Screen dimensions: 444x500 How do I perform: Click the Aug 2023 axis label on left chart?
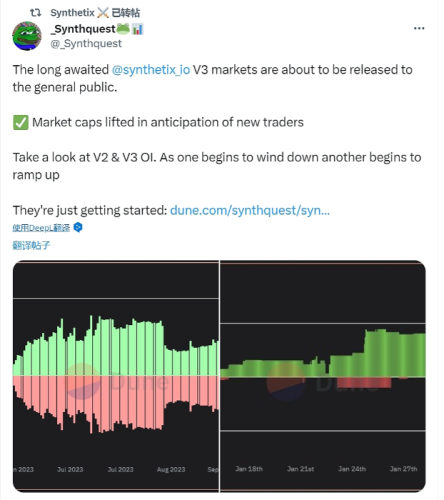[x=171, y=469]
